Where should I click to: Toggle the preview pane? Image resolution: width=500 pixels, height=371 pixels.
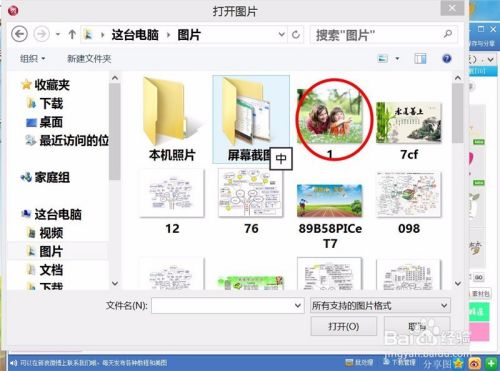click(x=420, y=59)
